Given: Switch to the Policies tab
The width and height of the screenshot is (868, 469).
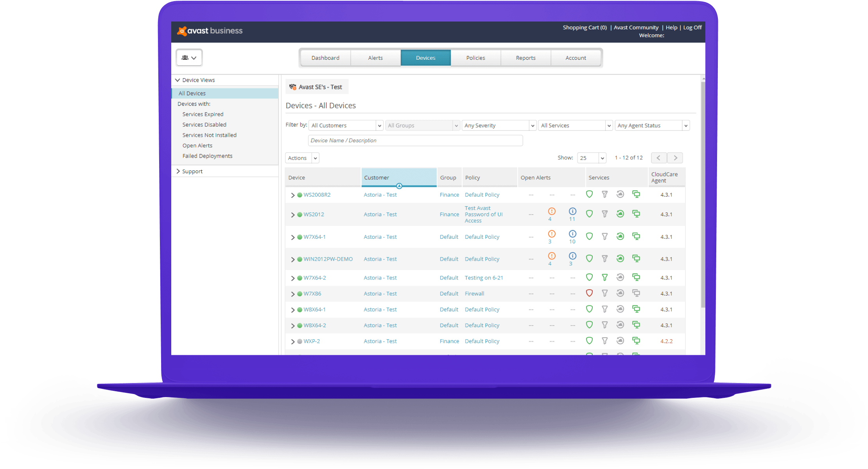Looking at the screenshot, I should tap(475, 58).
